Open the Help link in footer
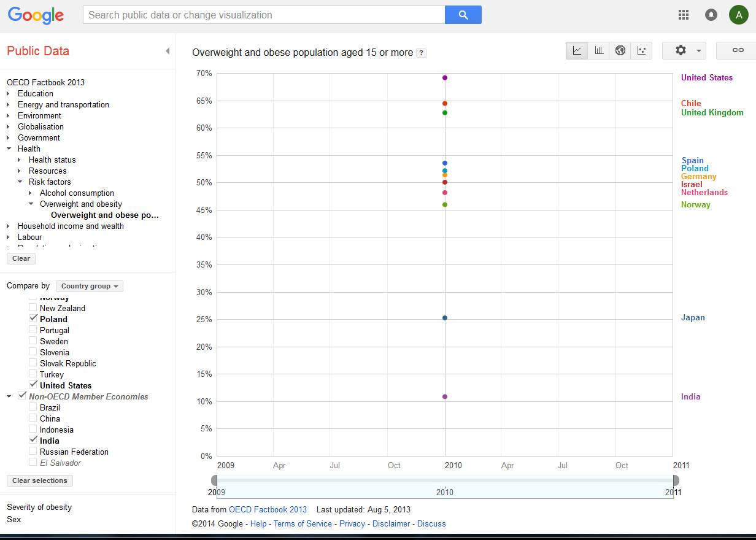The image size is (756, 540). click(x=258, y=523)
